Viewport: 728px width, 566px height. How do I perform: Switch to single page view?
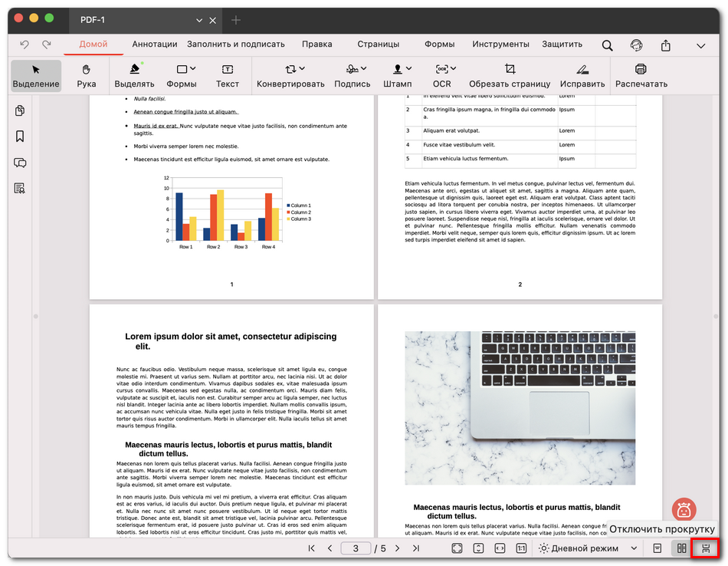point(657,548)
